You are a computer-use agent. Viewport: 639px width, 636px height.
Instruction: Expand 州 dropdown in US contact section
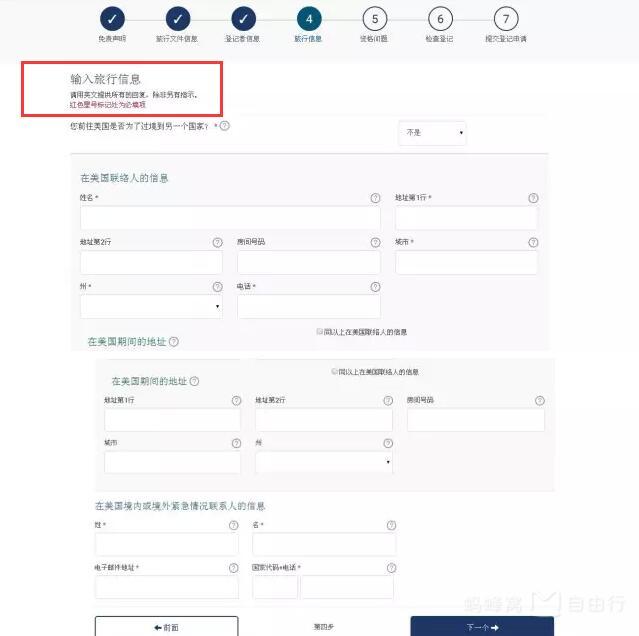[x=151, y=307]
